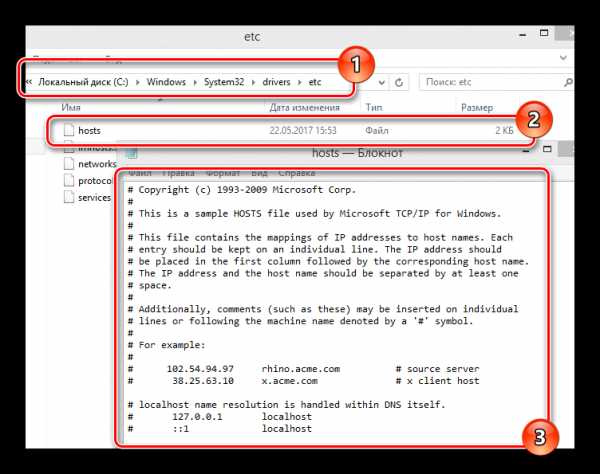
Task: Click the 'Файл' type cell of hosts
Action: pos(377,131)
